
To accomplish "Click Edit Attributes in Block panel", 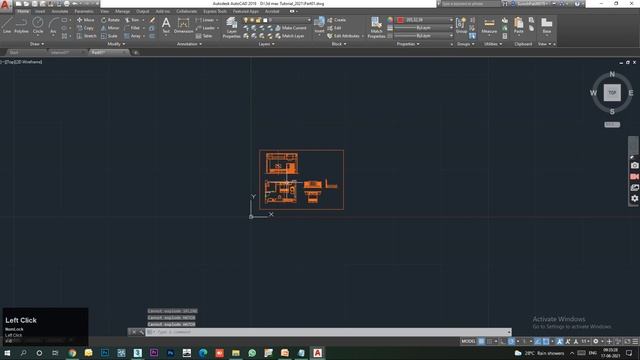I will [345, 36].
